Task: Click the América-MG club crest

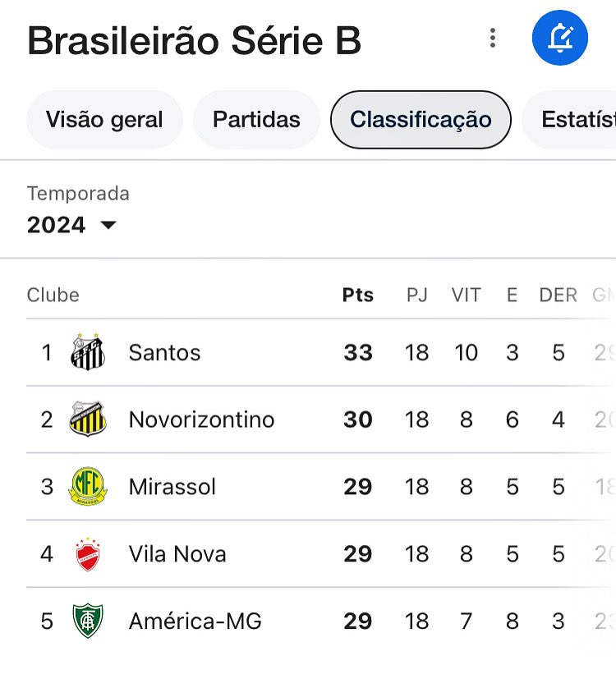Action: click(x=88, y=621)
